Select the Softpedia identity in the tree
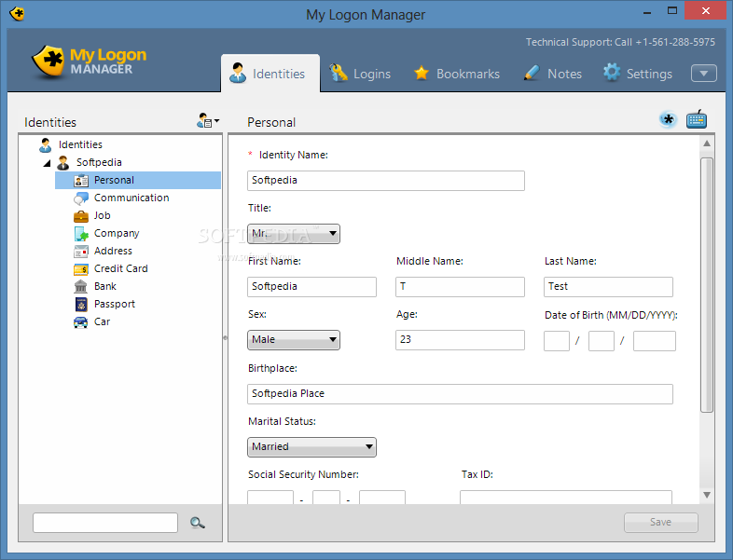Image resolution: width=733 pixels, height=560 pixels. 99,162
